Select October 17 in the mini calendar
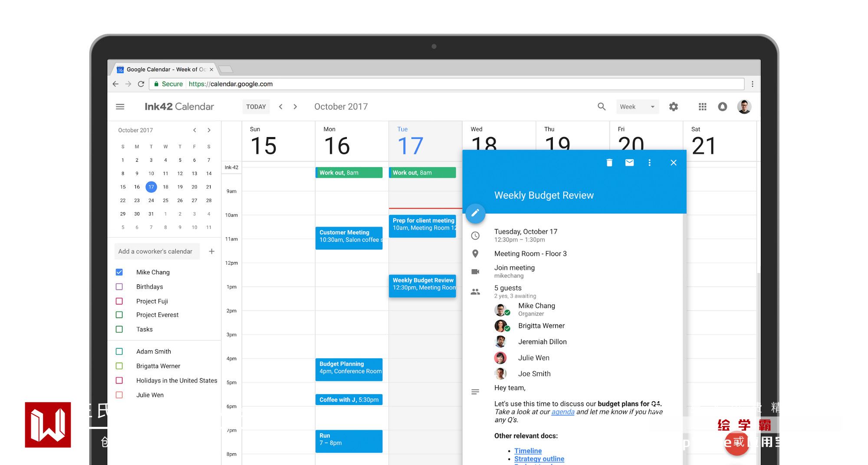 [x=151, y=187]
